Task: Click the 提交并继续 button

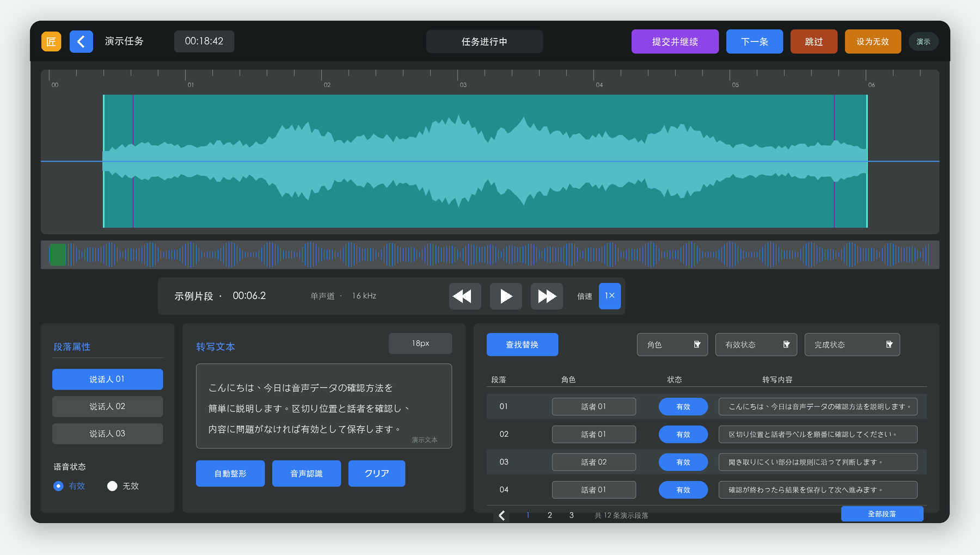Action: [675, 41]
